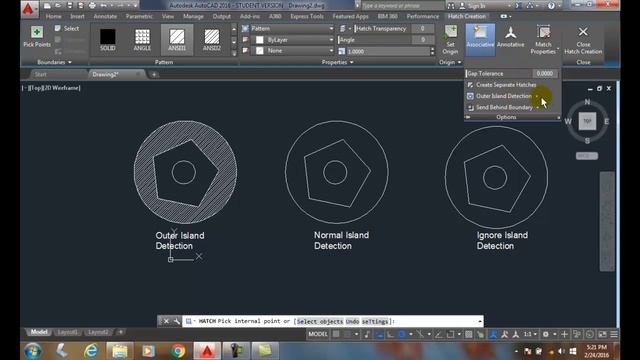The height and width of the screenshot is (360, 640).
Task: Open the AutoCAD application menu button
Action: [x=29, y=9]
